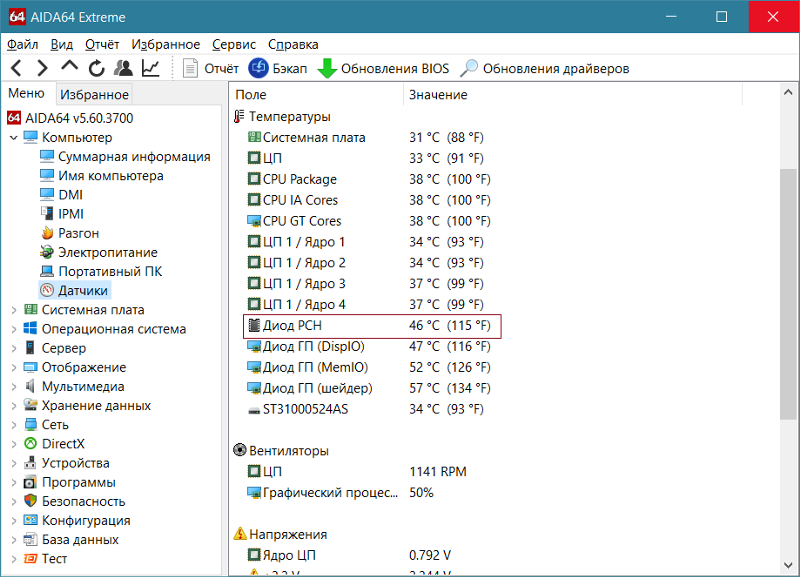Expand the Хранение данных node
This screenshot has height=577, width=800.
(x=14, y=406)
